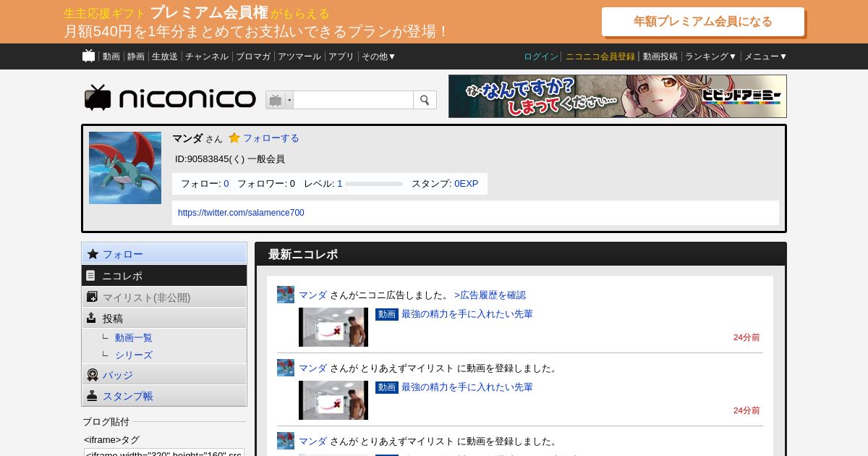Open ブロマガ in top navigation

[x=253, y=56]
